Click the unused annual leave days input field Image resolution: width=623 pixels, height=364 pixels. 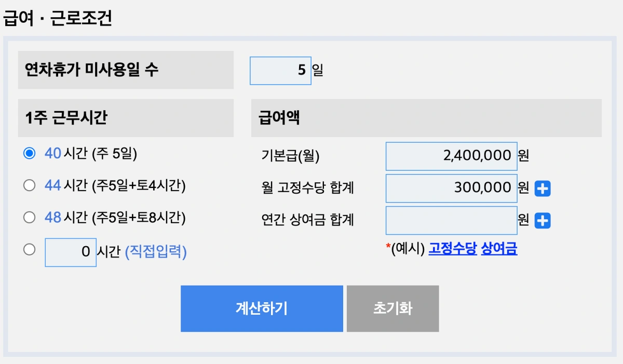280,70
